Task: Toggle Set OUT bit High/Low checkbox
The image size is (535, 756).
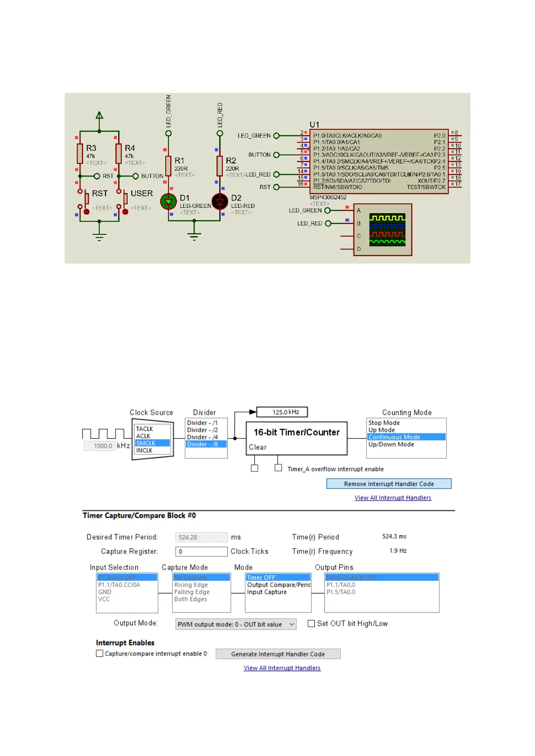Action: point(311,624)
